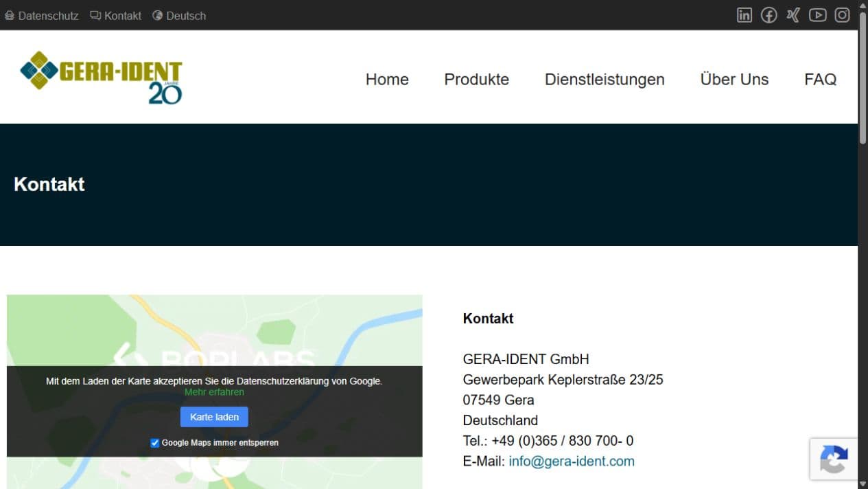Viewport: 868px width, 489px height.
Task: Click the info@gera-ident.com email link
Action: coord(572,462)
